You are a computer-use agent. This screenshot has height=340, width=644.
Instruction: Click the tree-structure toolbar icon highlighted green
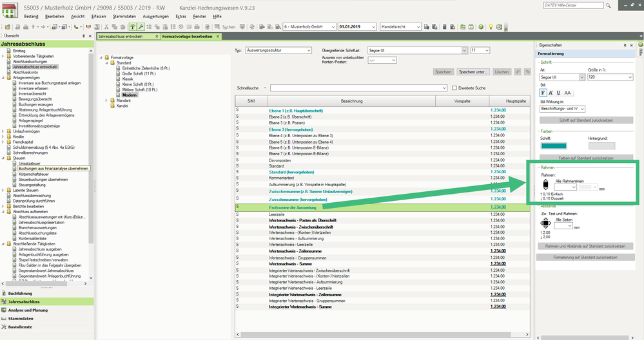pyautogui.click(x=133, y=26)
